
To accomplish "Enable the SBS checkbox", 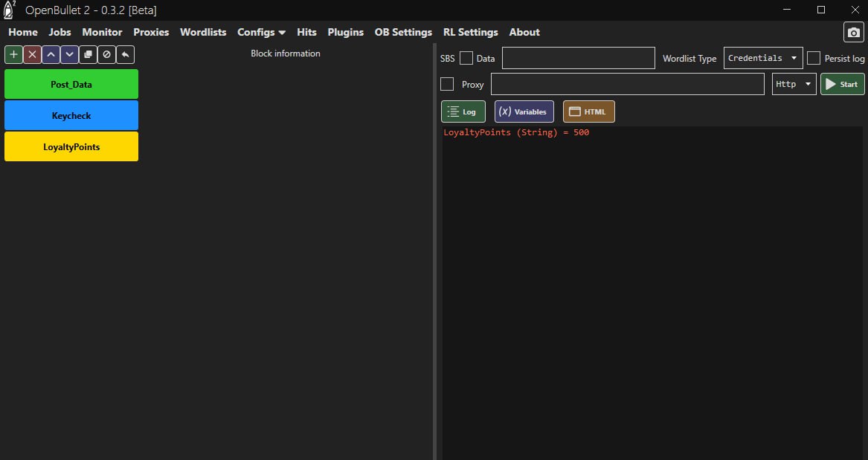I will tap(466, 58).
